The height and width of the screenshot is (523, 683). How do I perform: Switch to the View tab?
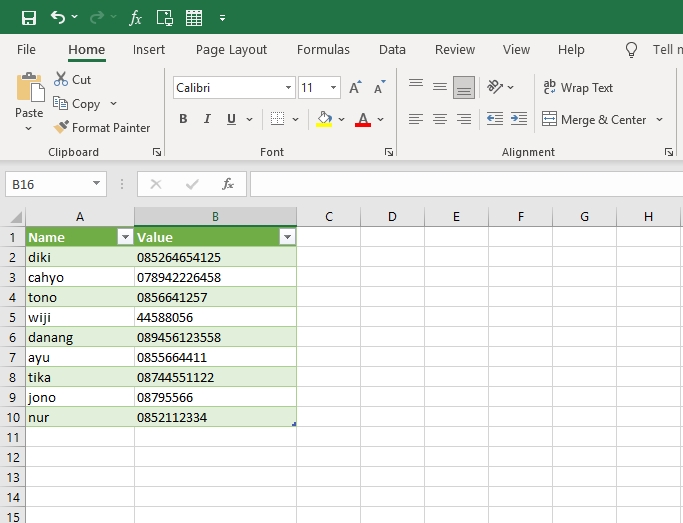point(516,50)
